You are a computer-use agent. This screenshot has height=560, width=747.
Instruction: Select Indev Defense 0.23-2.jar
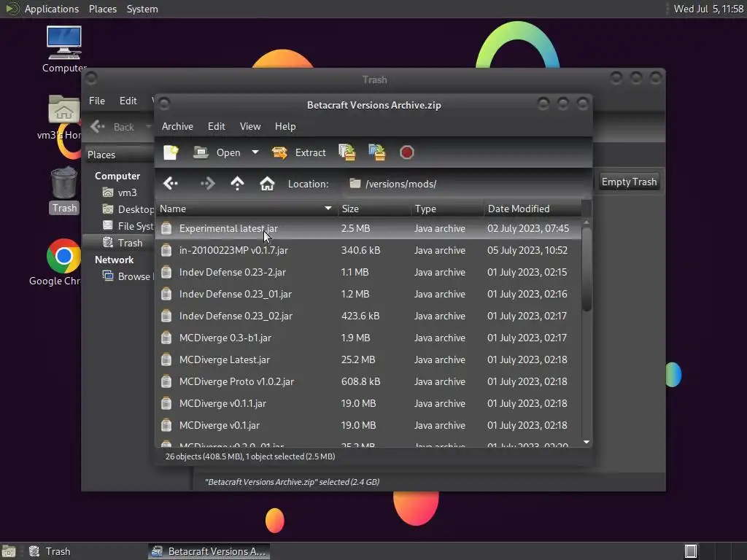point(368,273)
